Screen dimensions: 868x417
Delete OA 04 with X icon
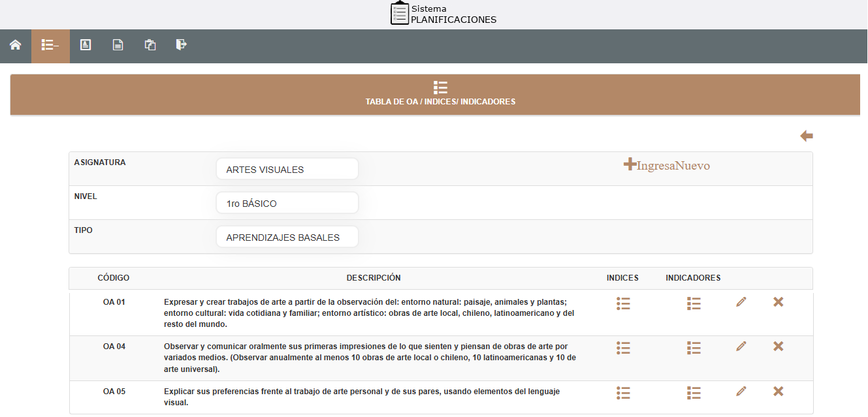click(778, 346)
